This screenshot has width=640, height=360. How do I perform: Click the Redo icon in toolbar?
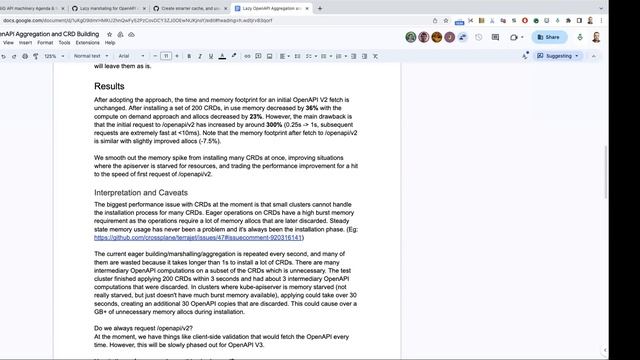(x=14, y=56)
